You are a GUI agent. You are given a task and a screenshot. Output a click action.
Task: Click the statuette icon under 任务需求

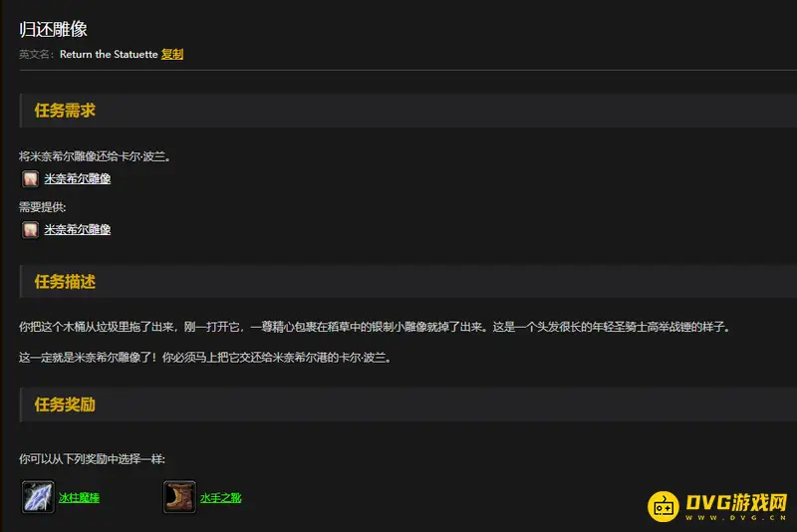point(30,179)
